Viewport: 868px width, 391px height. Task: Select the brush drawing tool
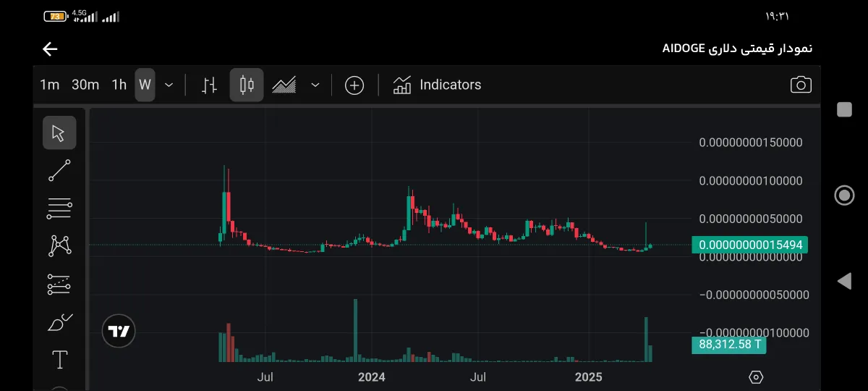coord(59,322)
